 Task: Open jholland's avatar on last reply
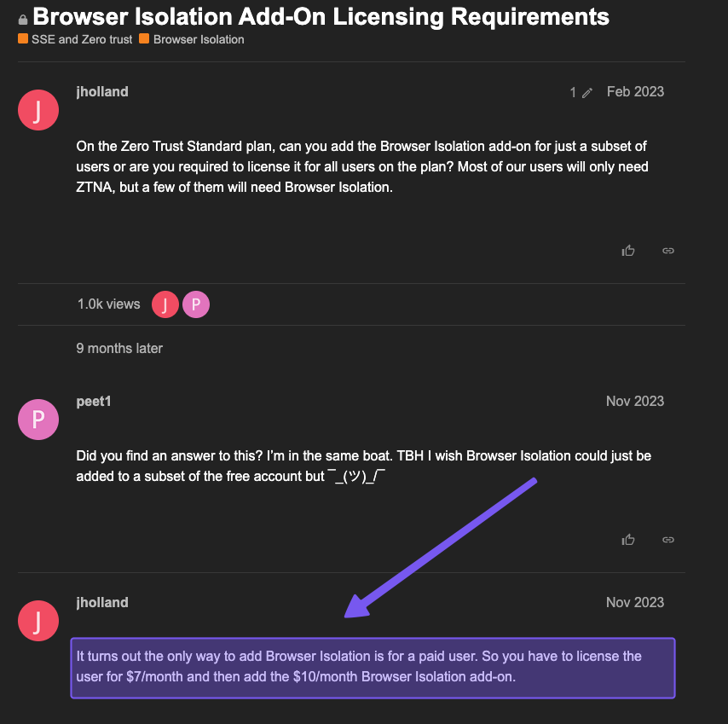tap(38, 621)
